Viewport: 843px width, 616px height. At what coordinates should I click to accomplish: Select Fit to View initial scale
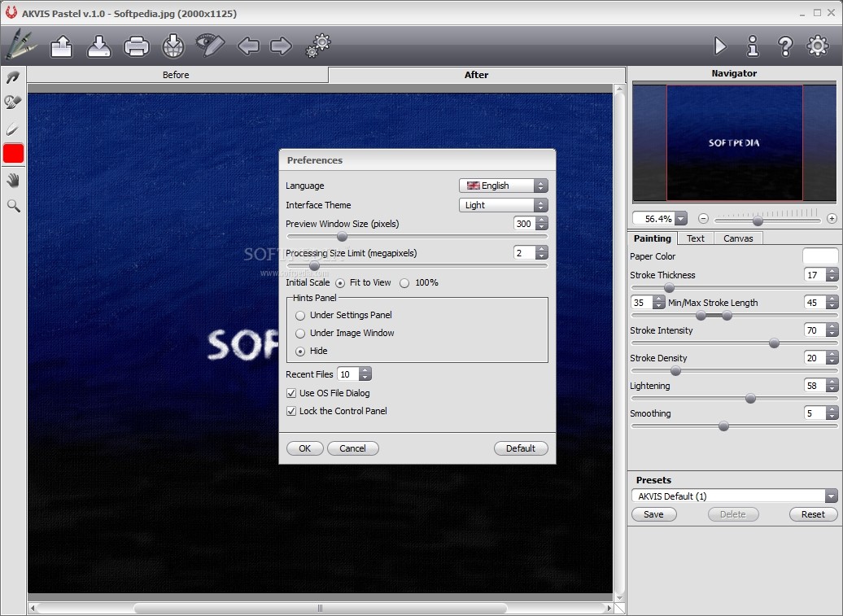tap(340, 283)
